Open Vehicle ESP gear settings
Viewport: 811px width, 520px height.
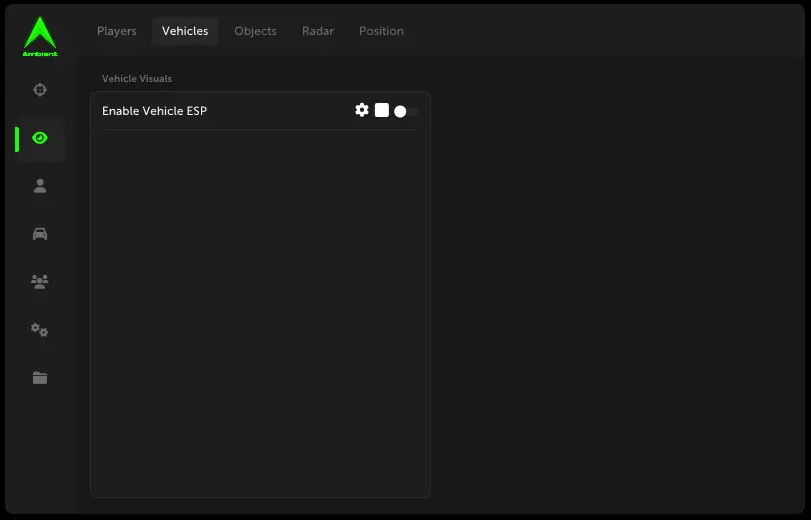pyautogui.click(x=362, y=110)
